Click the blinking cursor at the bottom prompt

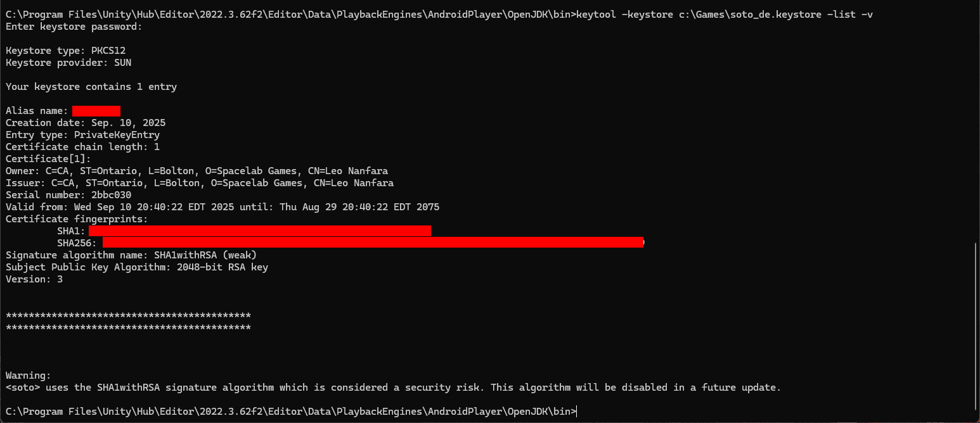coord(577,412)
